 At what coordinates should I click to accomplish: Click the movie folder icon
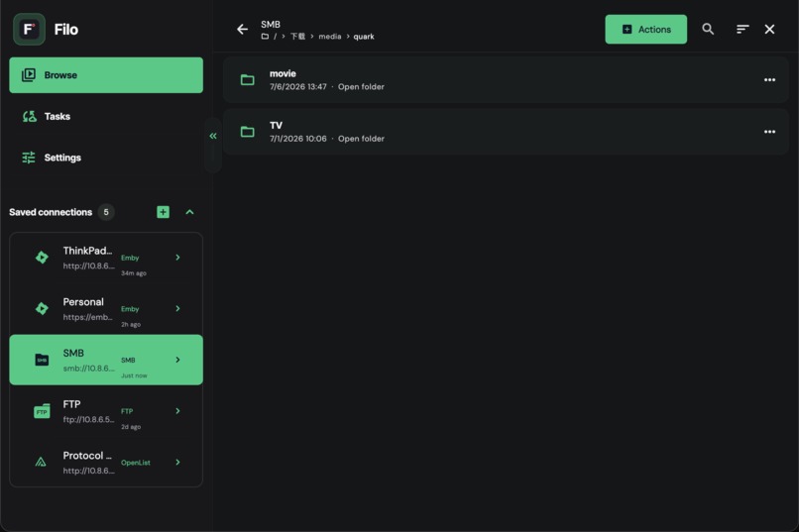(x=247, y=80)
